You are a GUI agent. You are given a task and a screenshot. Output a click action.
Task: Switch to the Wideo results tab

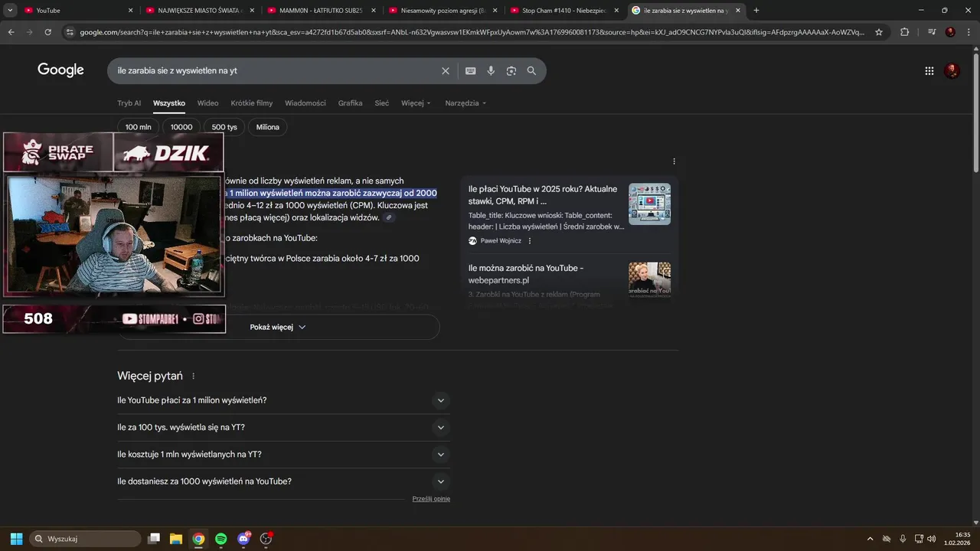(x=207, y=103)
